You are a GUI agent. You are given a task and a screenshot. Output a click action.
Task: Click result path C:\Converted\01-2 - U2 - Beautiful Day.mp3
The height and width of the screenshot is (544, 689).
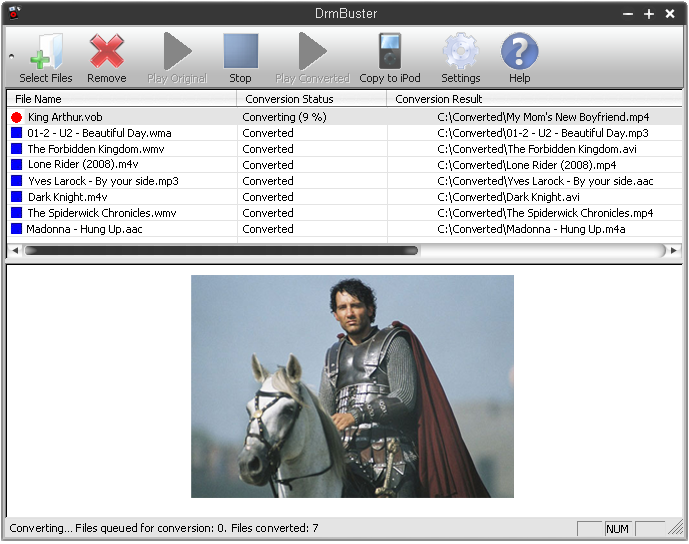tap(543, 133)
